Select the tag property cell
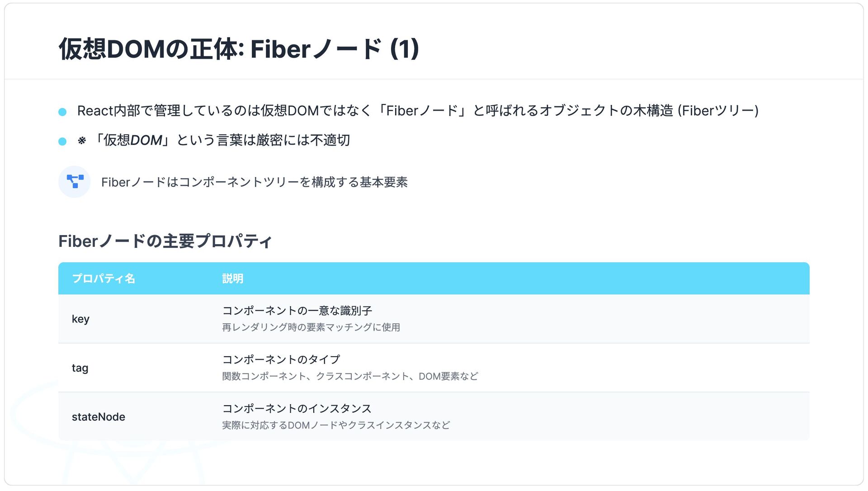This screenshot has height=491, width=868. tap(80, 368)
